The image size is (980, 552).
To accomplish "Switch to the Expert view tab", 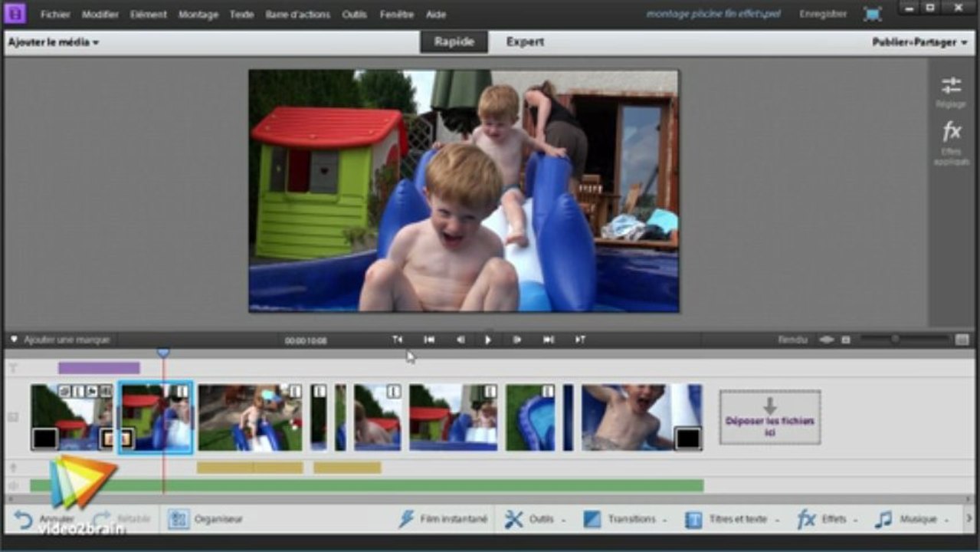I will pyautogui.click(x=525, y=42).
